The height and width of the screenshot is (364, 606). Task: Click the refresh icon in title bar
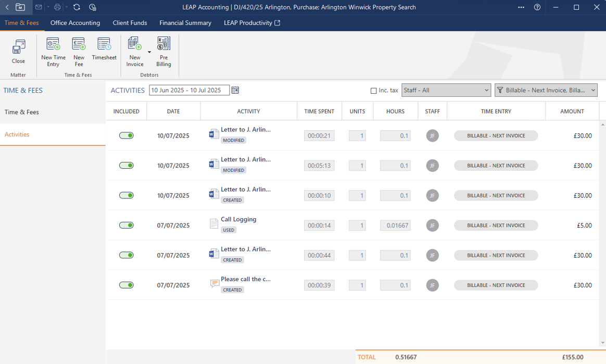77,7
